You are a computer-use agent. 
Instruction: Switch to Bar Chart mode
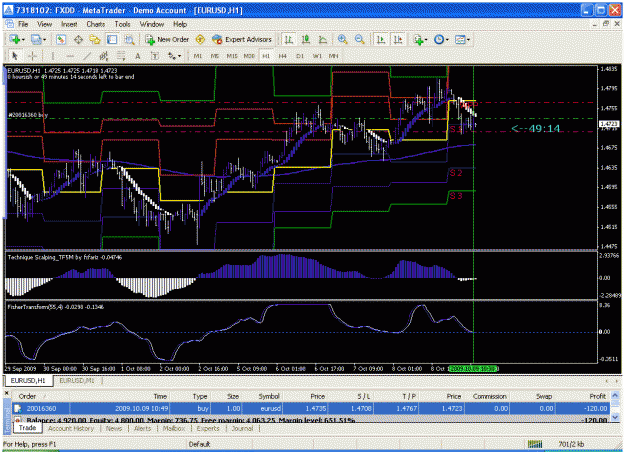pos(289,39)
